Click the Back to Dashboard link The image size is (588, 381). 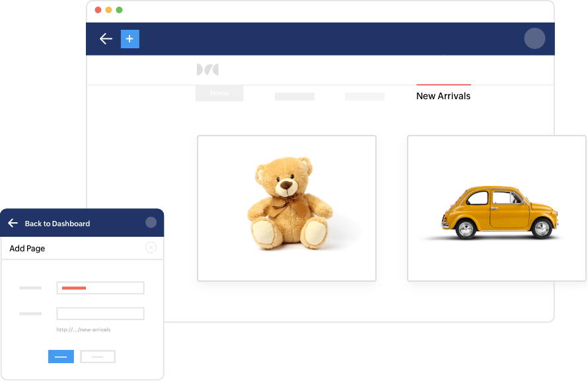coord(57,224)
